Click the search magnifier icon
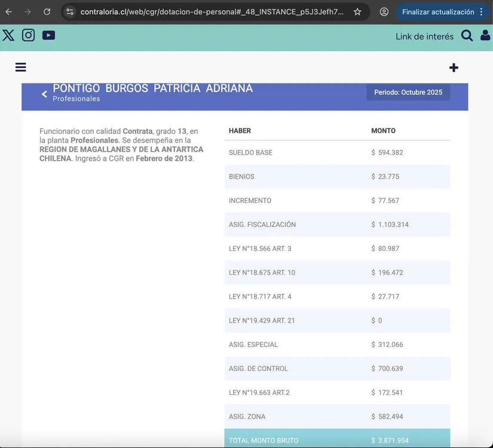This screenshot has height=448, width=493. point(467,36)
